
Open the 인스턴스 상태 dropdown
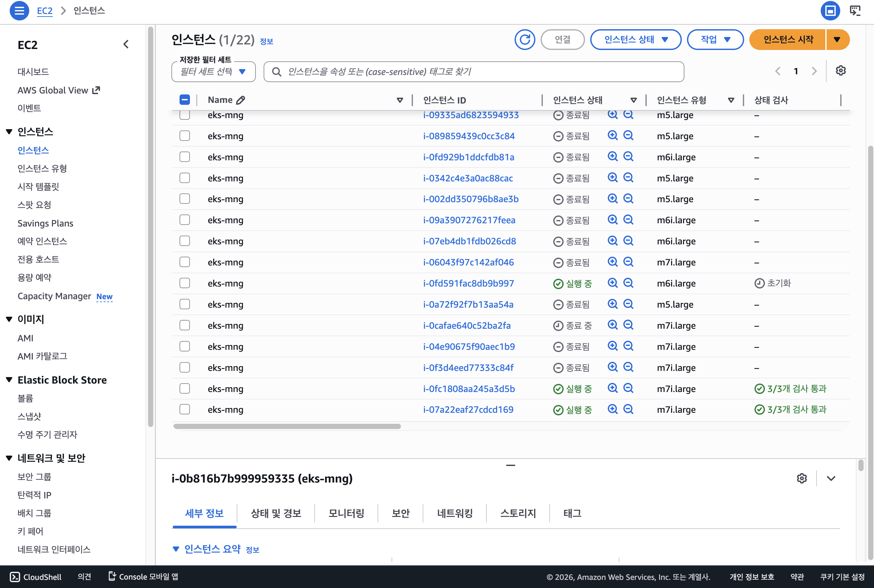tap(635, 39)
